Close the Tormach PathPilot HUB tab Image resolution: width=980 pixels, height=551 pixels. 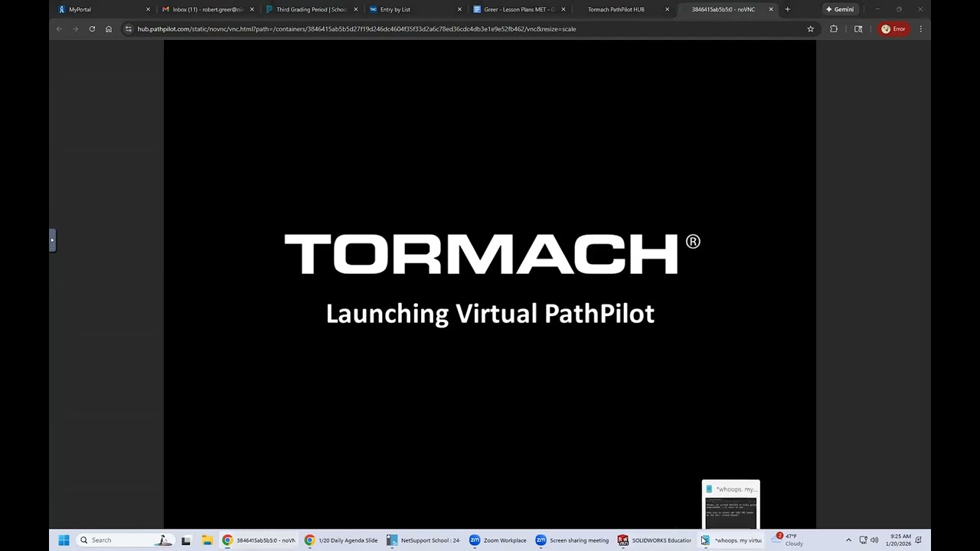[667, 9]
